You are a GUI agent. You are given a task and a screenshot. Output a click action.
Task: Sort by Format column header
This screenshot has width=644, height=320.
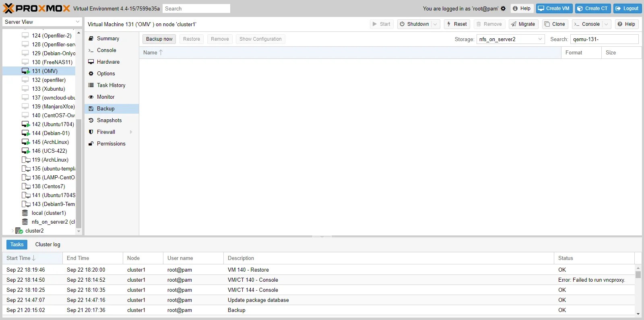[581, 52]
